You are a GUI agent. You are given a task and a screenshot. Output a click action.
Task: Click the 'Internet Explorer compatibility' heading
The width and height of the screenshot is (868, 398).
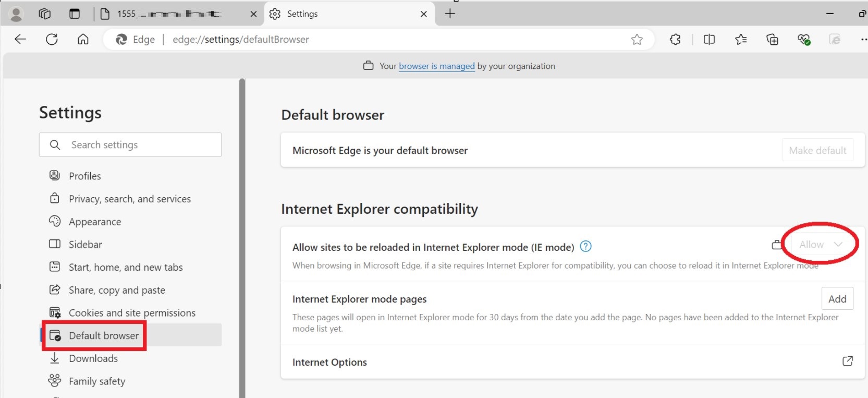(x=380, y=209)
